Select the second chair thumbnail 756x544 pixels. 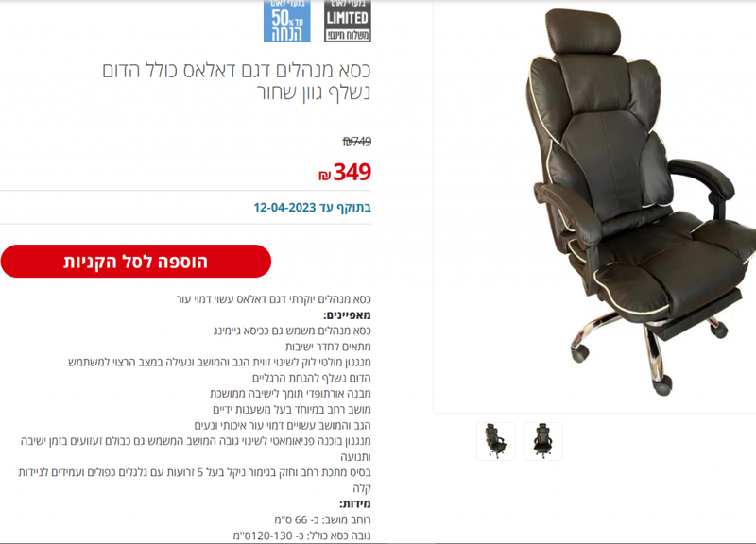[542, 441]
